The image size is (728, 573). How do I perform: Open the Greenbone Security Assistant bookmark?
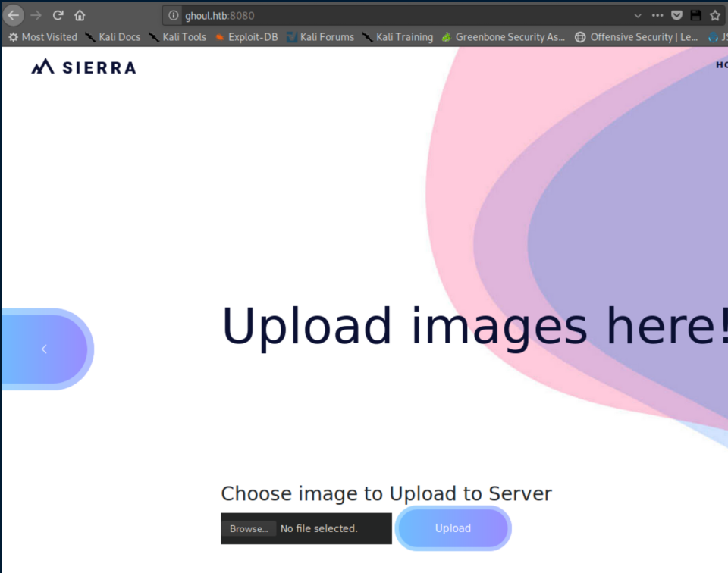click(504, 37)
